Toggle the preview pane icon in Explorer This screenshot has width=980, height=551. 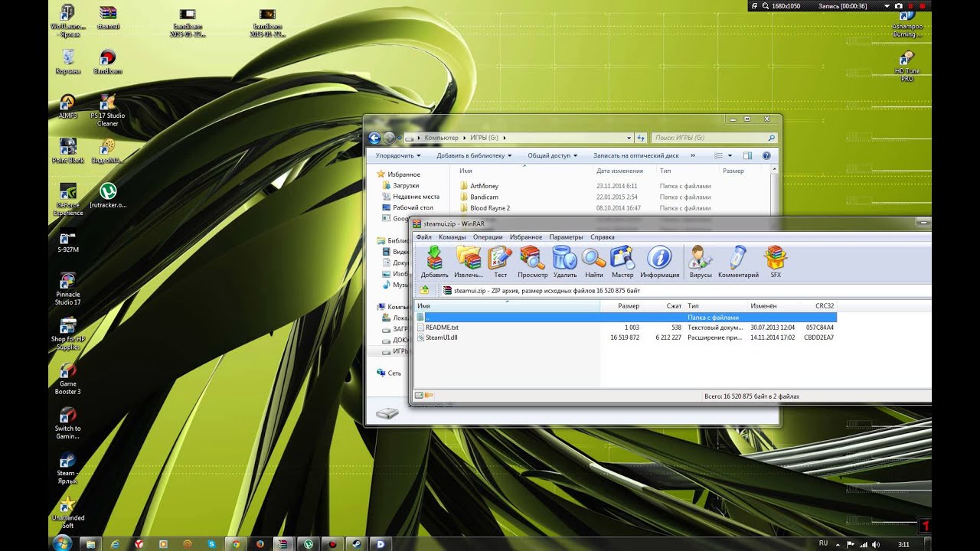pyautogui.click(x=747, y=155)
